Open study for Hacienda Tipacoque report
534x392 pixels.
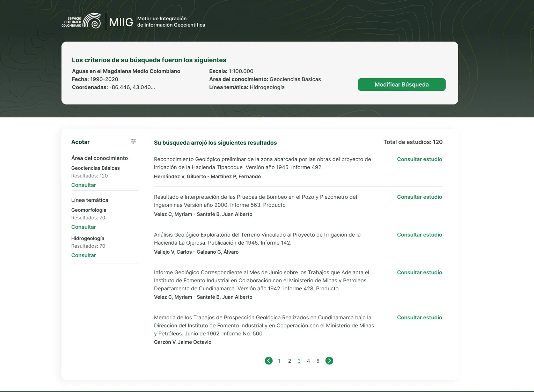tap(419, 159)
